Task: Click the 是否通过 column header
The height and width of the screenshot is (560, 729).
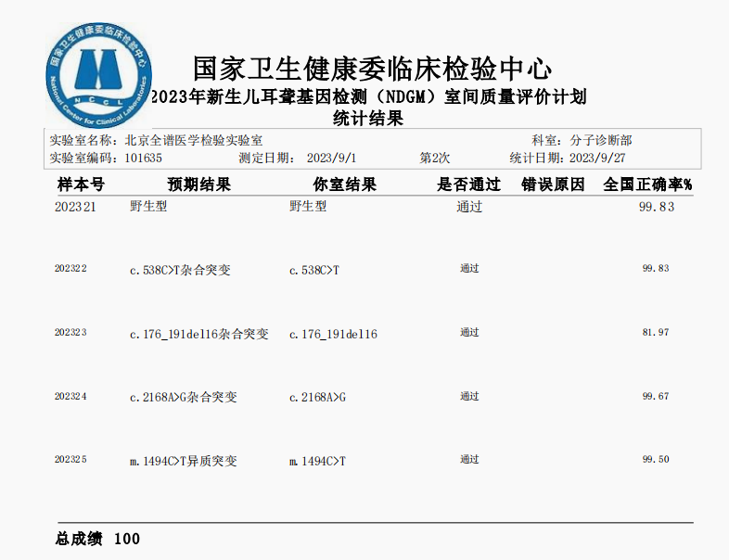Action: point(468,185)
